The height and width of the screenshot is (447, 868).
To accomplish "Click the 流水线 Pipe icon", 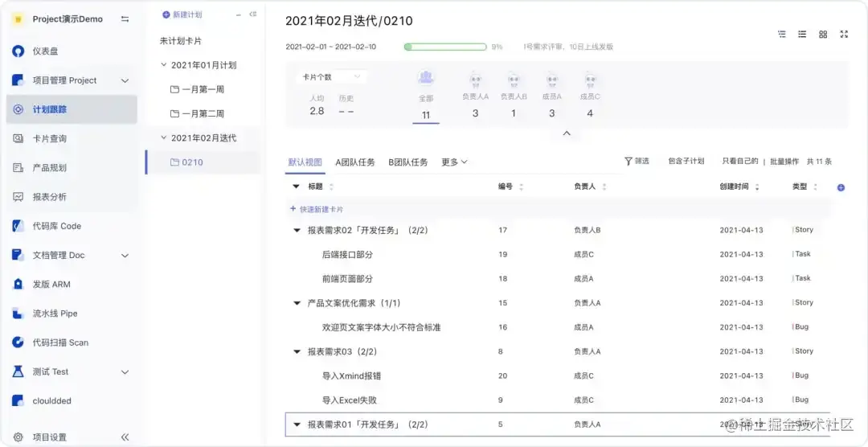I will coord(18,314).
